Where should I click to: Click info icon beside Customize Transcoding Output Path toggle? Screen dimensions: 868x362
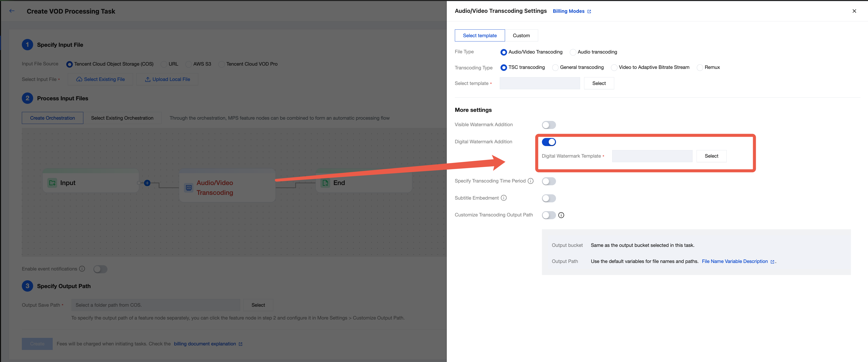tap(561, 215)
